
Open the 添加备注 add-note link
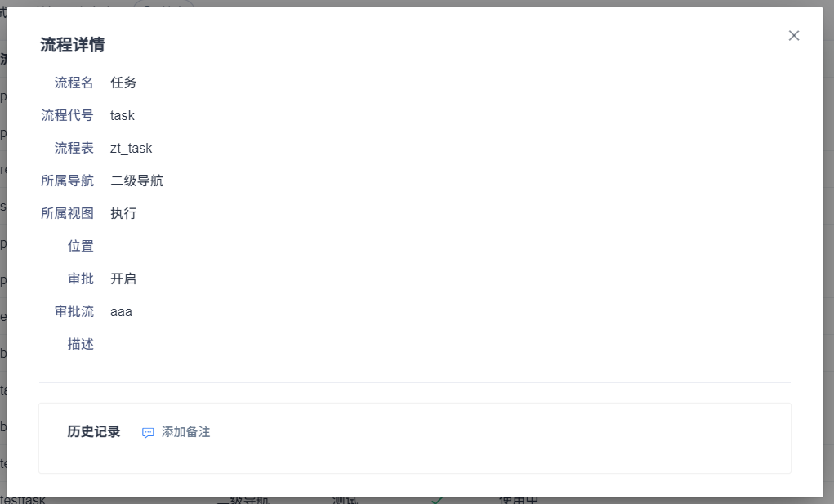185,432
